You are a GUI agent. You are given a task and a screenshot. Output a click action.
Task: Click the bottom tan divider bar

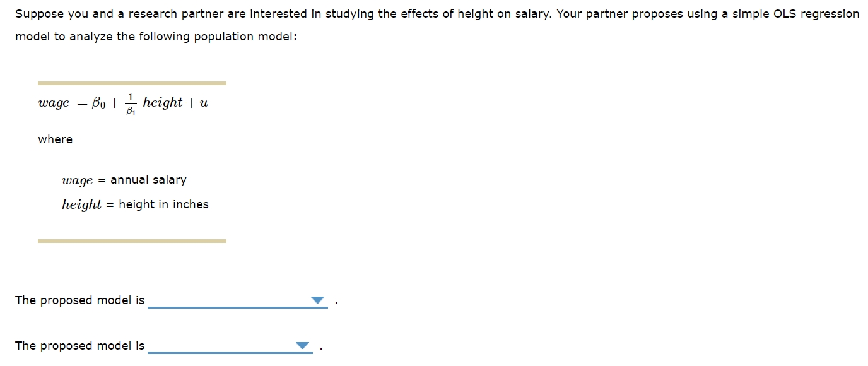click(x=132, y=240)
